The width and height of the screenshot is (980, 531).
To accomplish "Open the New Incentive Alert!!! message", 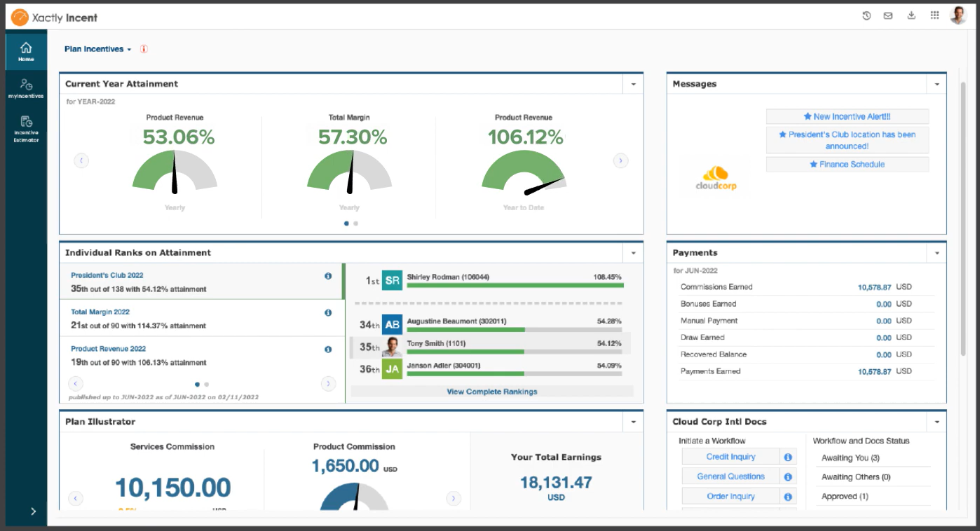I will click(847, 116).
